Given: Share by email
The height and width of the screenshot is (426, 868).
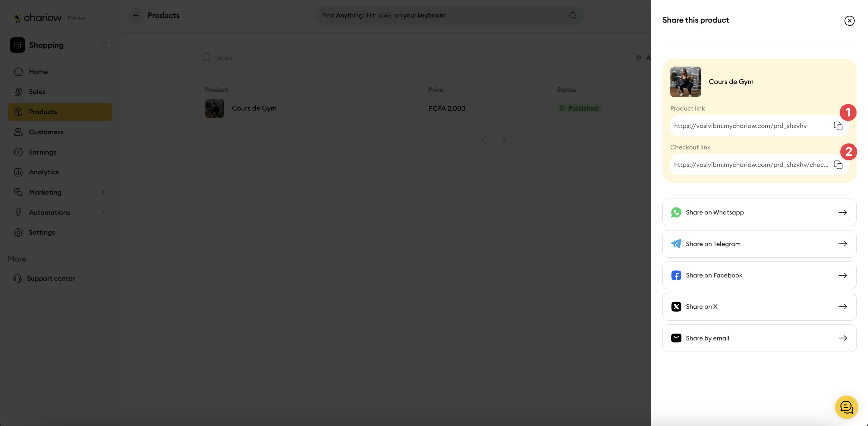Looking at the screenshot, I should (x=759, y=338).
